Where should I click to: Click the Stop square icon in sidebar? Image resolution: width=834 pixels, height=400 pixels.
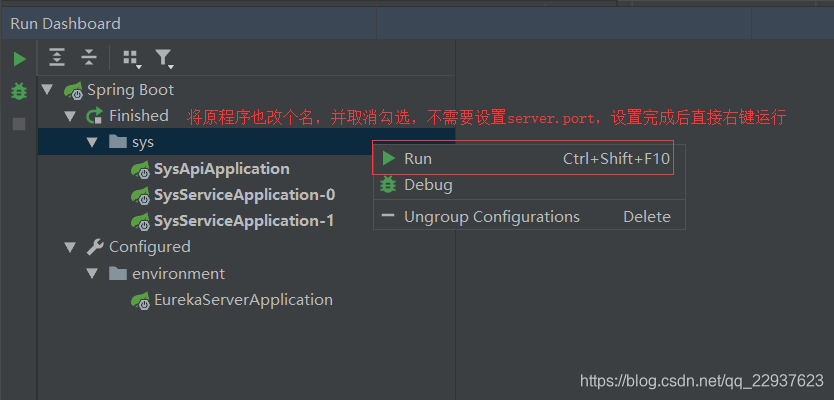coord(19,124)
